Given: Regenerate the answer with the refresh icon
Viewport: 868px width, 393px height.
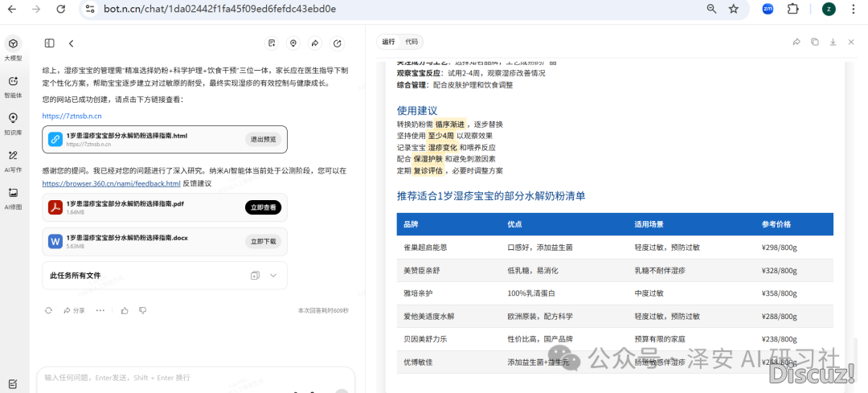Looking at the screenshot, I should 49,310.
